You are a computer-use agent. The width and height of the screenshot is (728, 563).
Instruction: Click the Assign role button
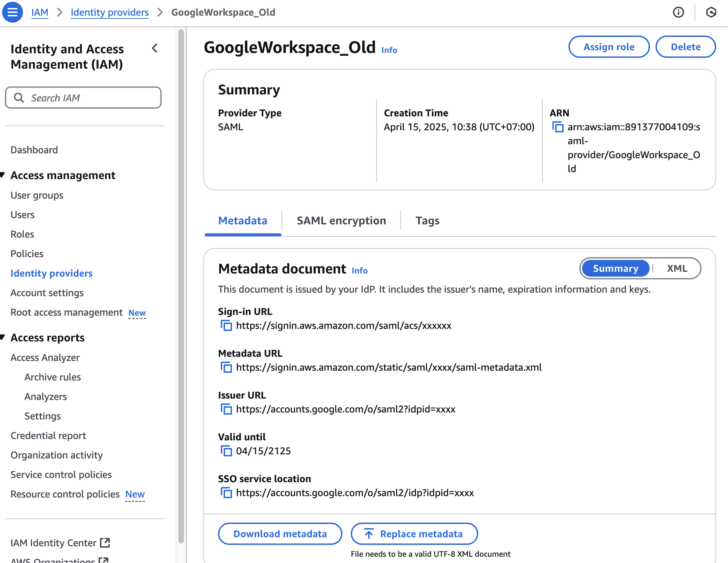tap(609, 47)
